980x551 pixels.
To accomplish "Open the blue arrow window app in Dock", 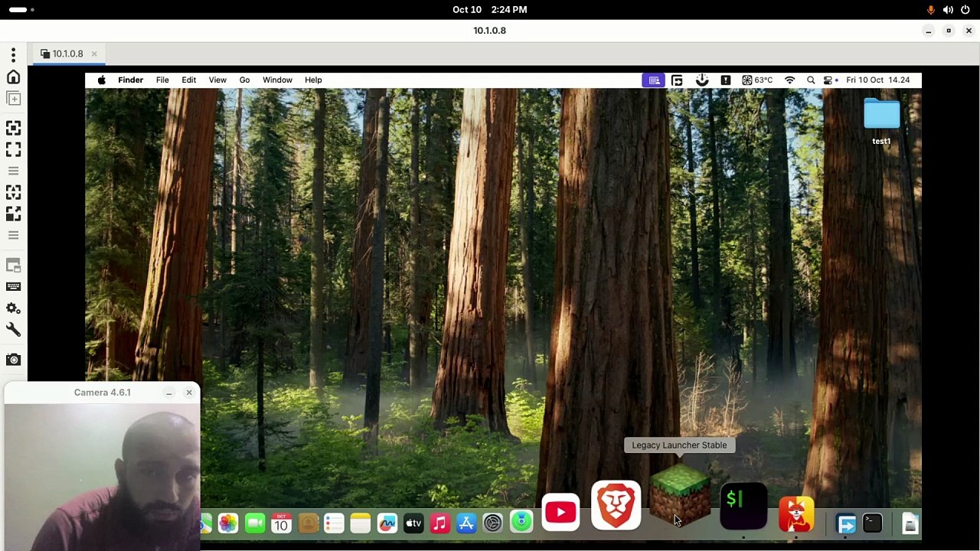I will [846, 523].
